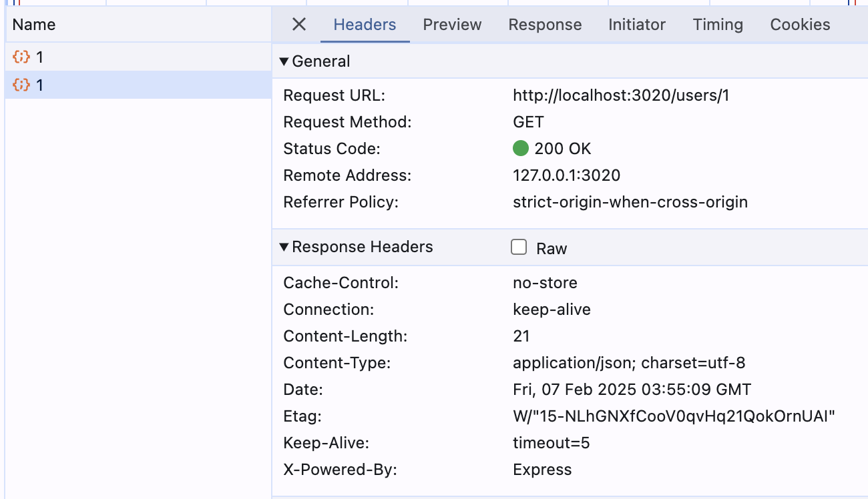Click the Etag header name

tap(302, 416)
